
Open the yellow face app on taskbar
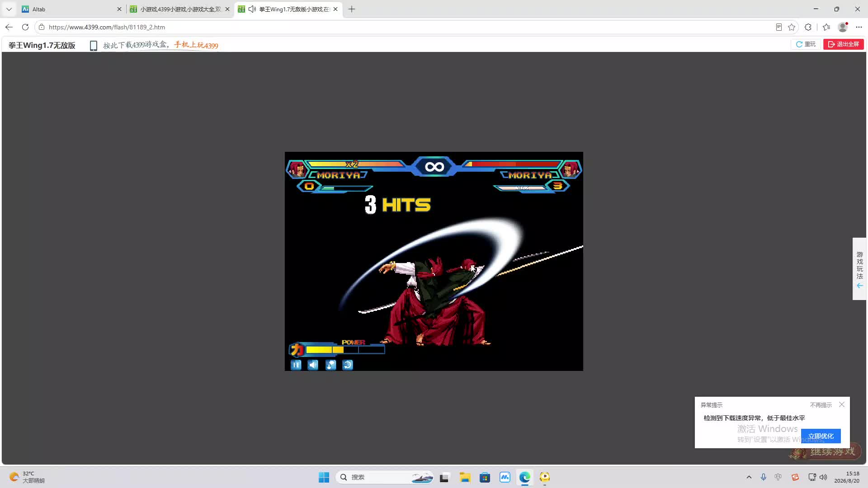point(544,477)
